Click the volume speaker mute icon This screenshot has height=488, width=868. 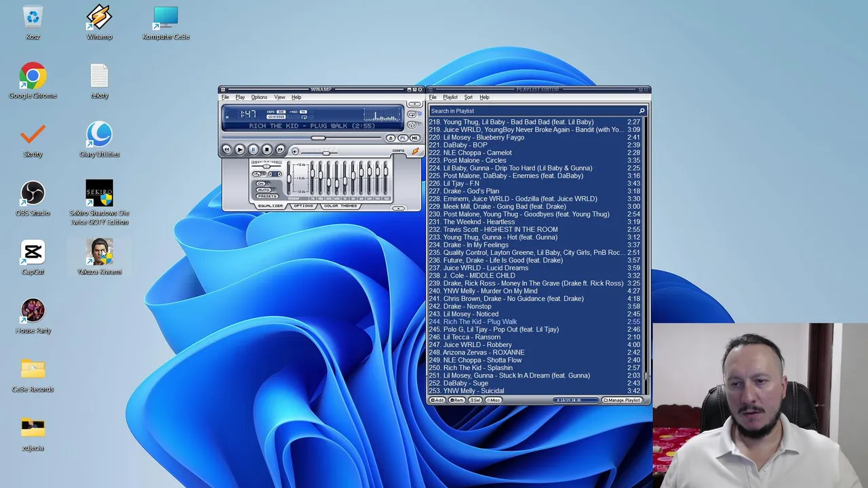[295, 152]
